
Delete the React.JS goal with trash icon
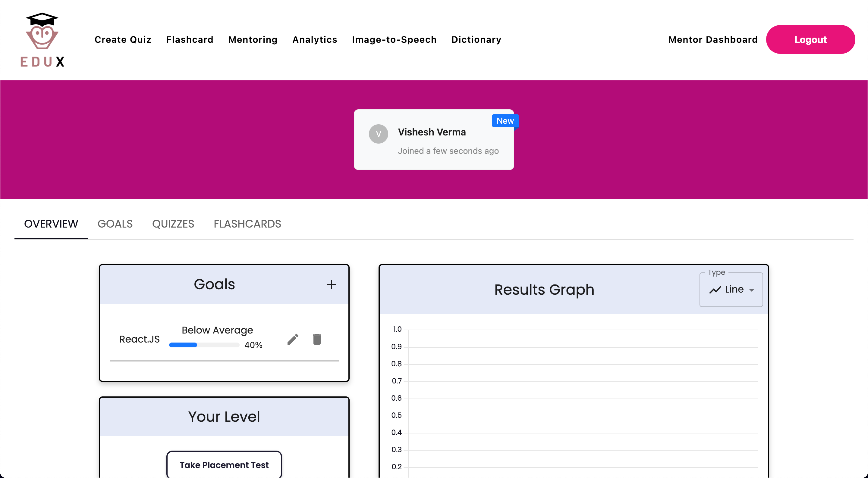coord(317,339)
